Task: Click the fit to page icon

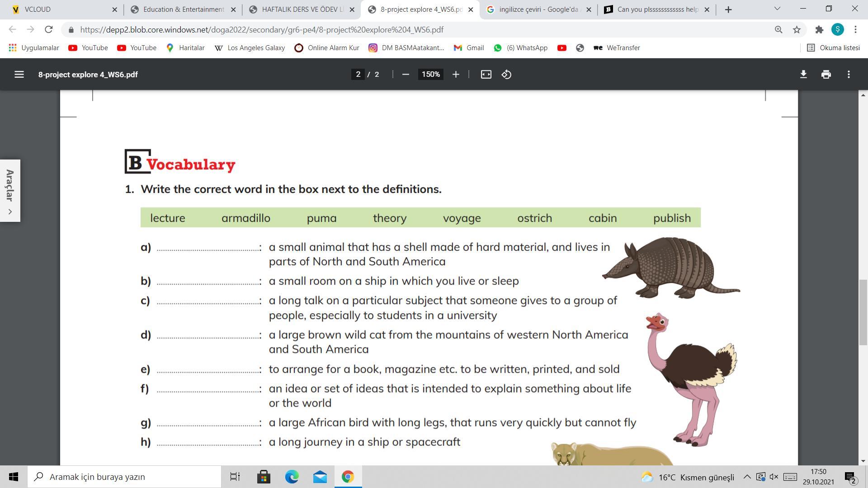Action: tap(486, 75)
